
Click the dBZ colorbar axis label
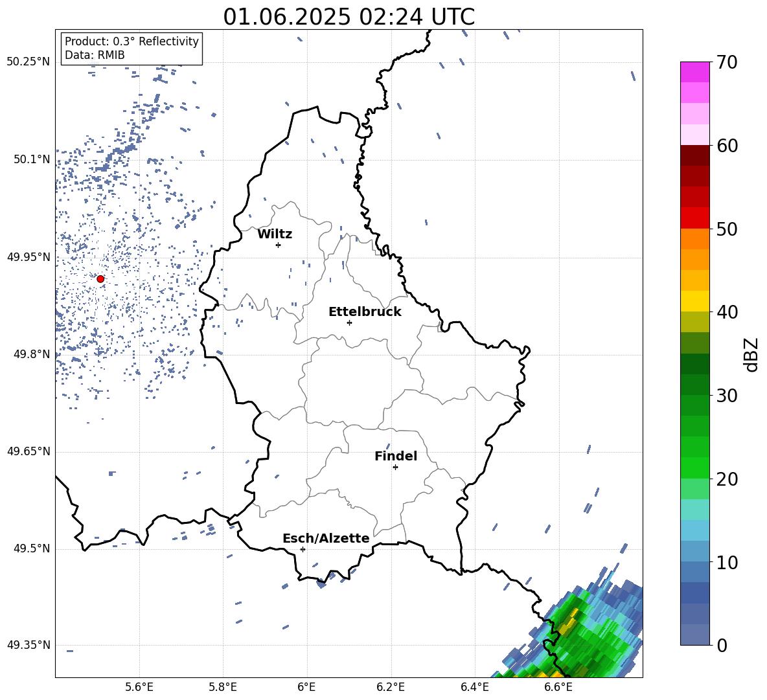tap(752, 354)
